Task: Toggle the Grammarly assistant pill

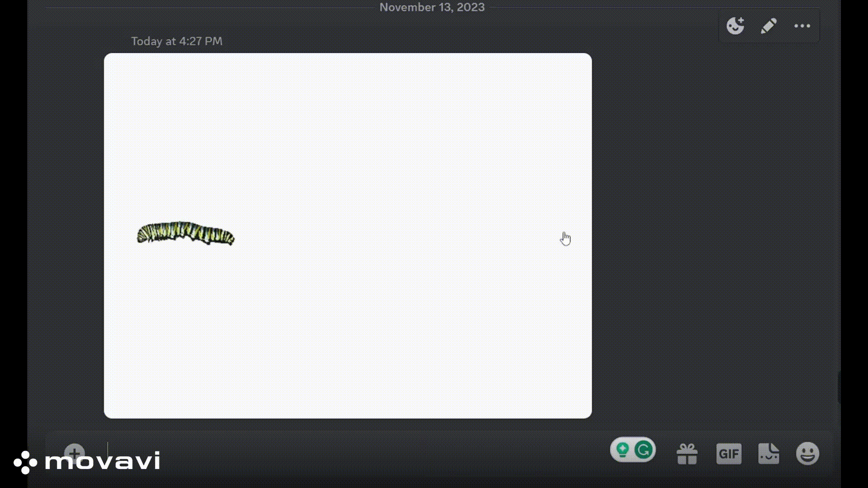Action: coord(633,449)
